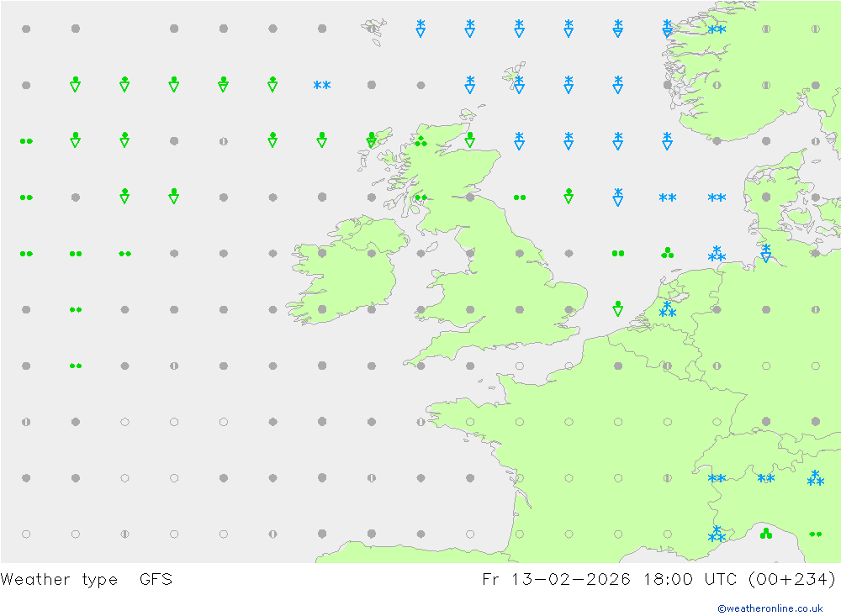The image size is (841, 616).
Task: Select the triple-dot rain symbol north of the Netherlands
Action: [x=667, y=252]
